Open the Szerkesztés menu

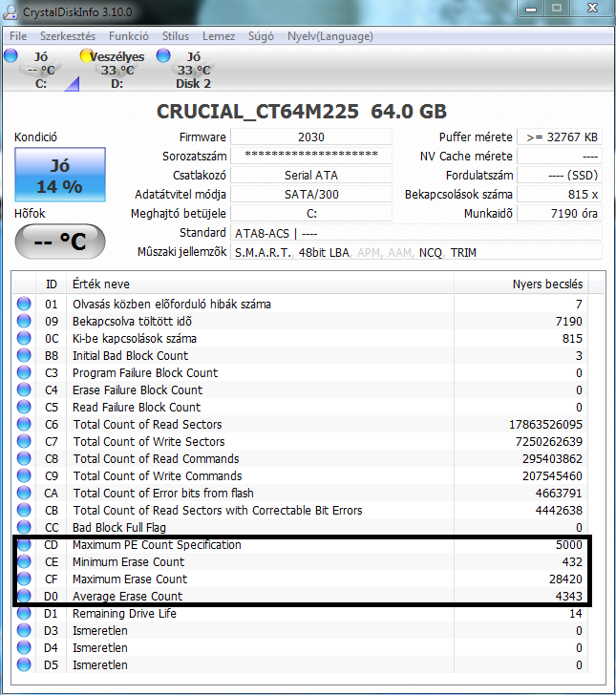68,36
